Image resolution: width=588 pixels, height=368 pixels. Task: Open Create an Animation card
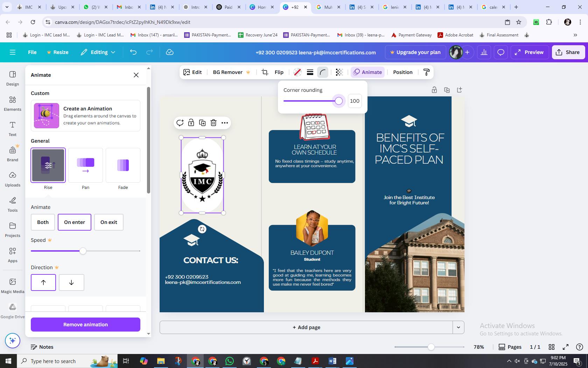pyautogui.click(x=85, y=116)
